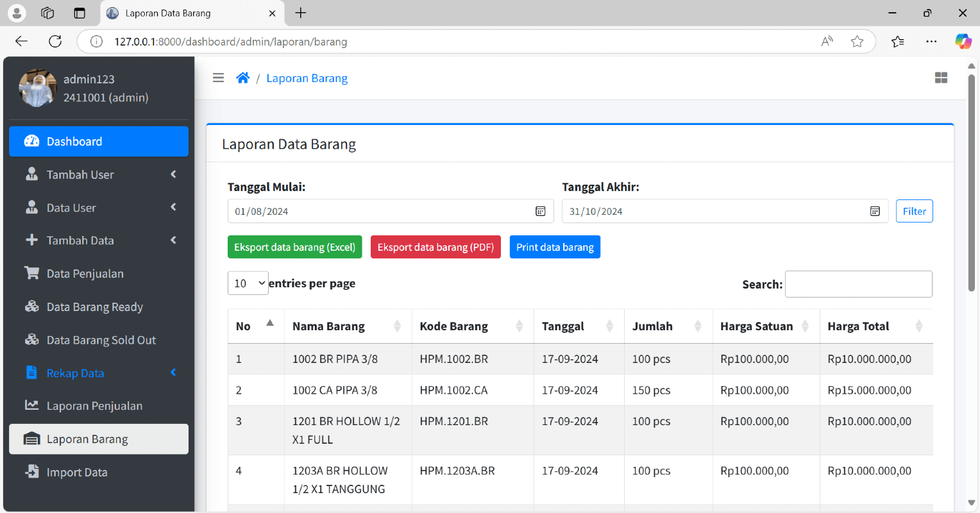The image size is (980, 513).
Task: Add page to favorites star icon
Action: [x=857, y=41]
